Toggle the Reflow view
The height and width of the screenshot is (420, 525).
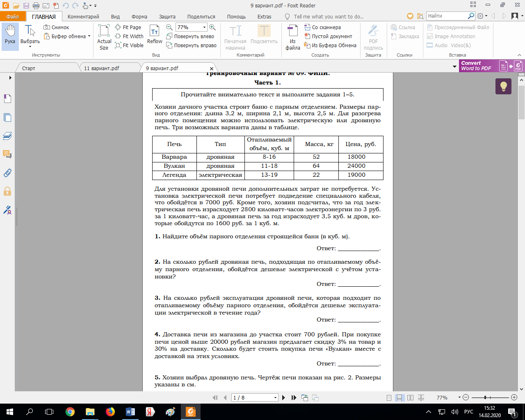(155, 34)
